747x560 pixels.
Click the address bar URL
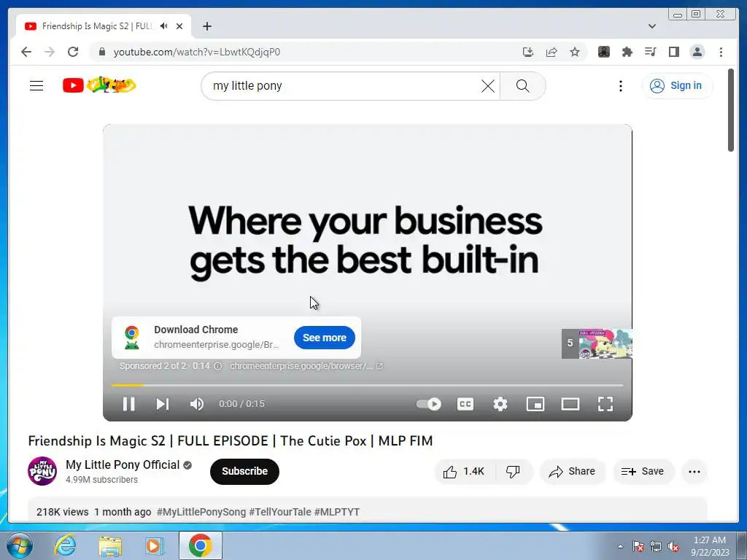point(196,52)
